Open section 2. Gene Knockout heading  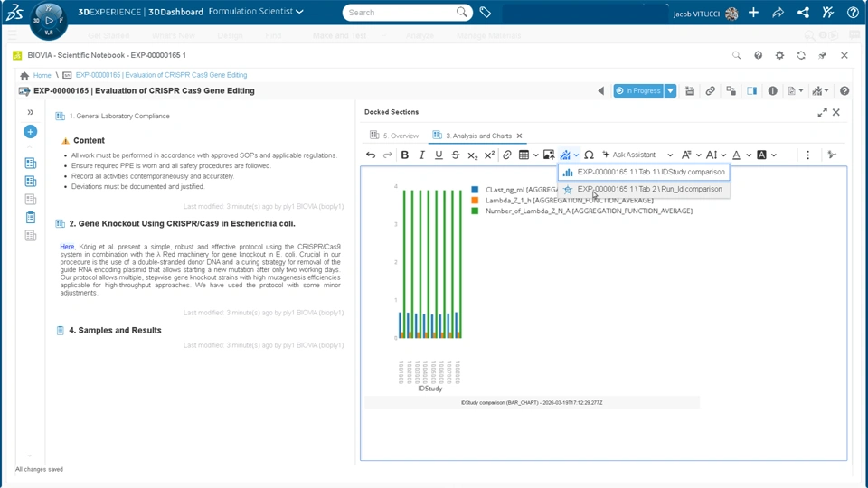click(x=182, y=223)
